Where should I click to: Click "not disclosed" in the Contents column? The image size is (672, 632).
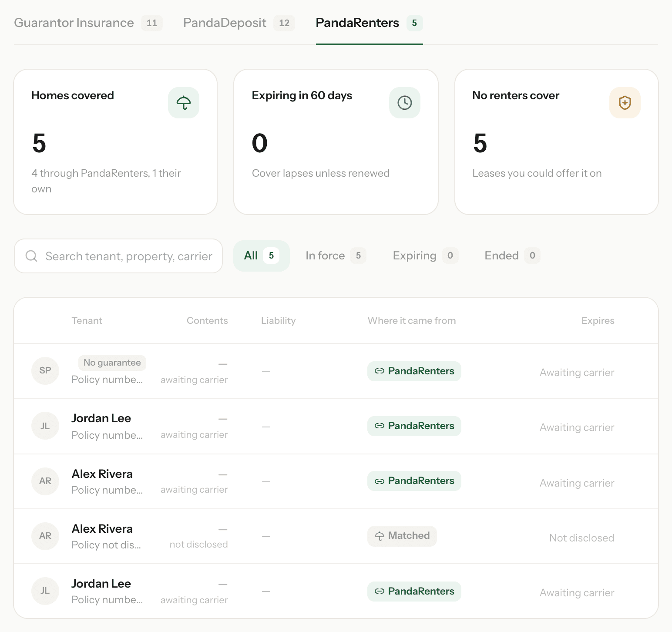coord(199,545)
